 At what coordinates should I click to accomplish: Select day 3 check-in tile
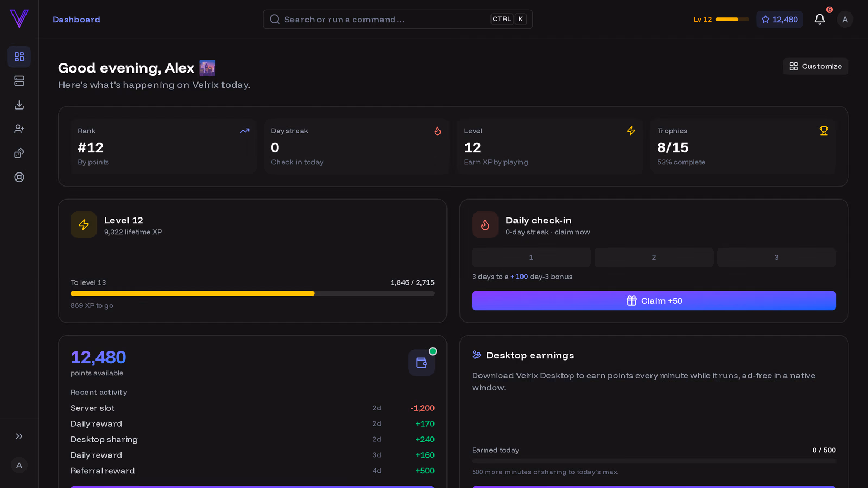[x=776, y=257]
